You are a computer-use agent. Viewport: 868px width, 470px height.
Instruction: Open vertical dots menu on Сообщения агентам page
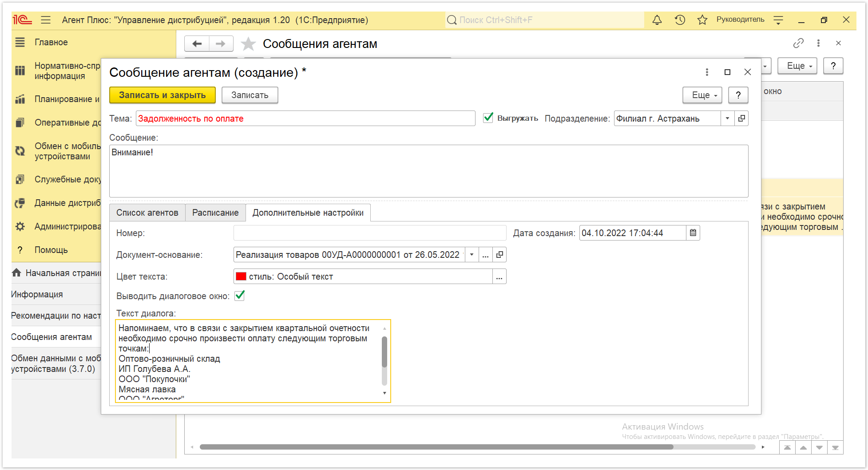click(x=818, y=43)
